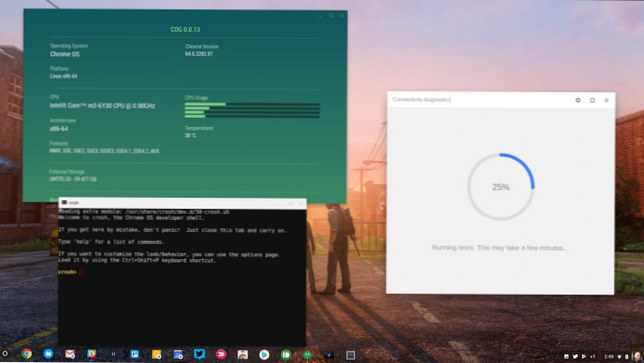Click the crosh window title bar icon
This screenshot has height=363, width=644.
tap(64, 202)
